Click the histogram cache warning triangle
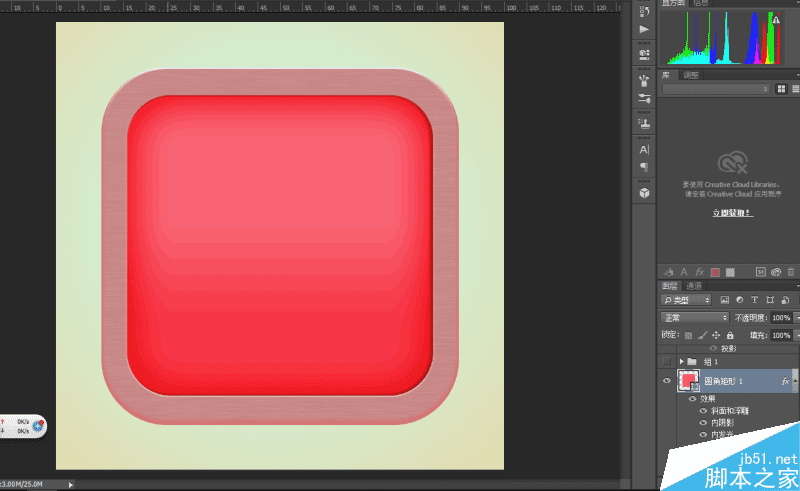The height and width of the screenshot is (491, 800). pyautogui.click(x=776, y=20)
